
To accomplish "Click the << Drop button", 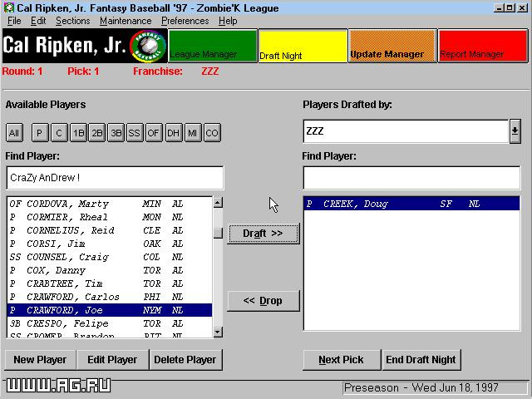I will 264,301.
